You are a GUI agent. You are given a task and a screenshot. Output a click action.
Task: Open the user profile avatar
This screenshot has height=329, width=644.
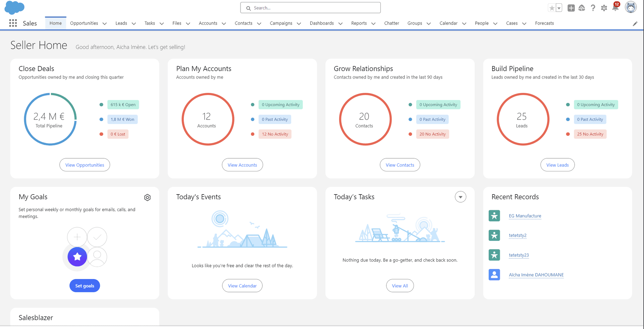(631, 7)
